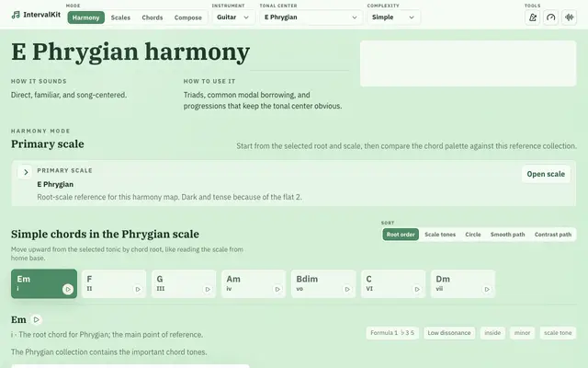This screenshot has height=368, width=588.
Task: Open the audio waveform tool icon
Action: tap(569, 17)
